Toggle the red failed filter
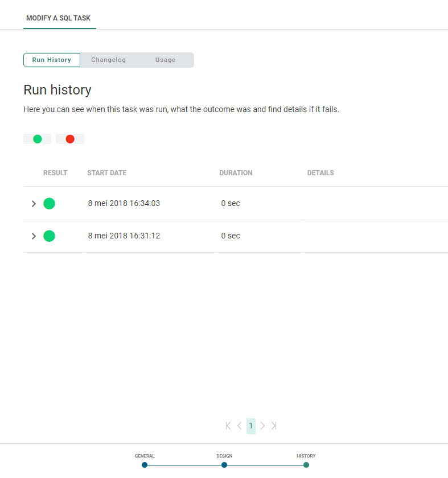The height and width of the screenshot is (478, 448). click(x=70, y=139)
